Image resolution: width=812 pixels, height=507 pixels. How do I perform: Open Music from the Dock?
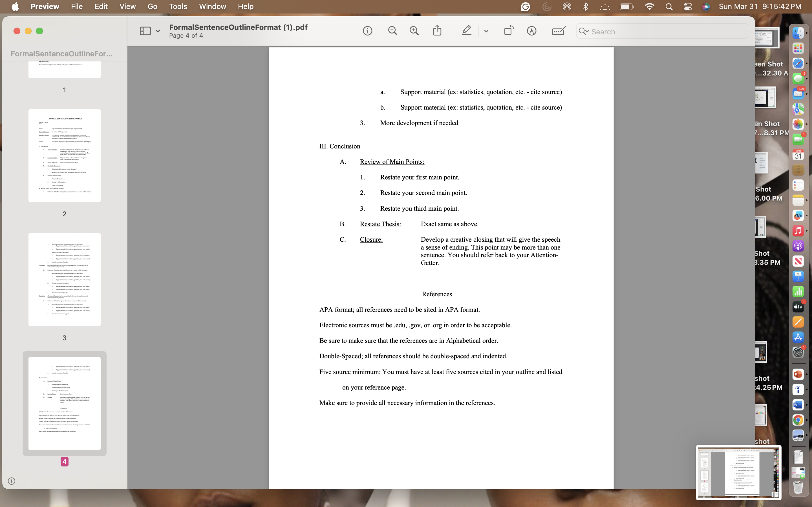tap(798, 231)
